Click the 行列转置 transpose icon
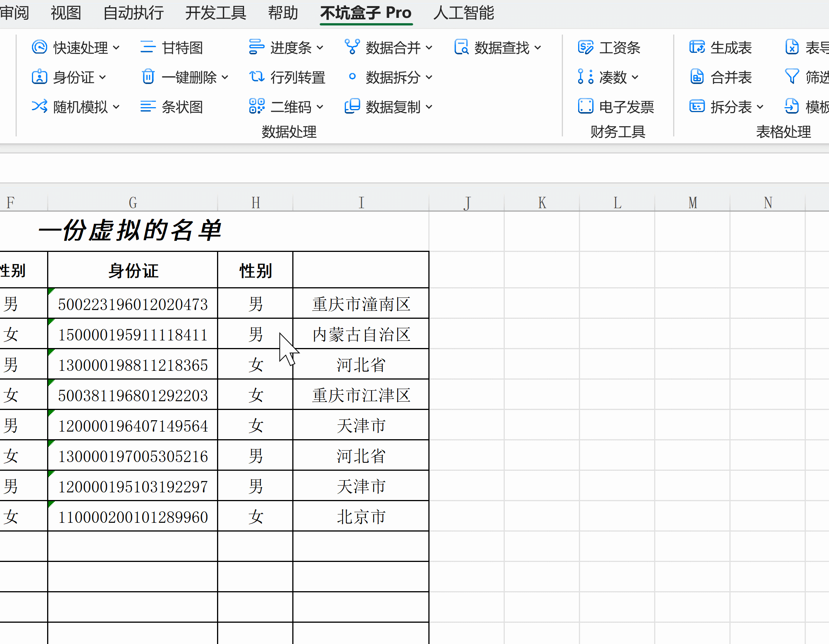The image size is (829, 644). coord(257,77)
